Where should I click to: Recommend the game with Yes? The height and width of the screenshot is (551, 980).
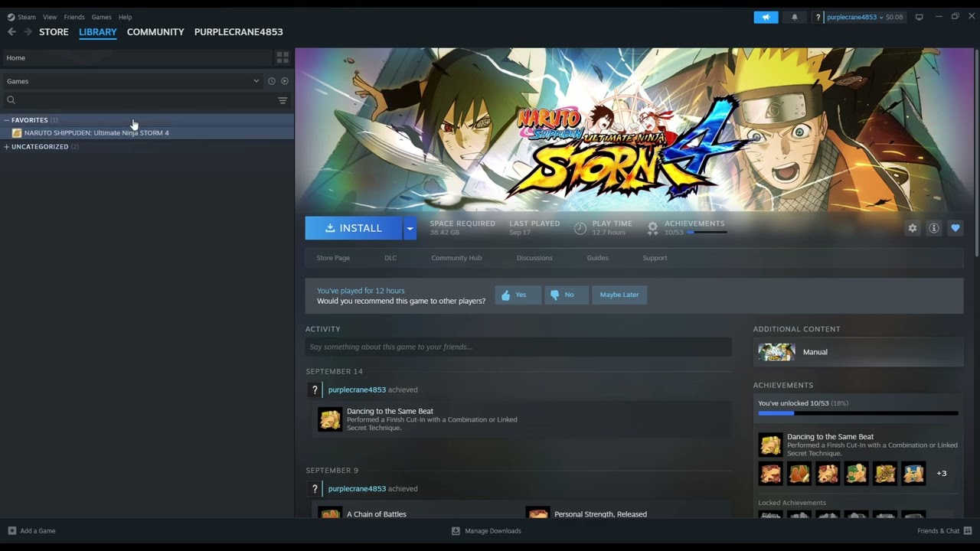(x=518, y=295)
